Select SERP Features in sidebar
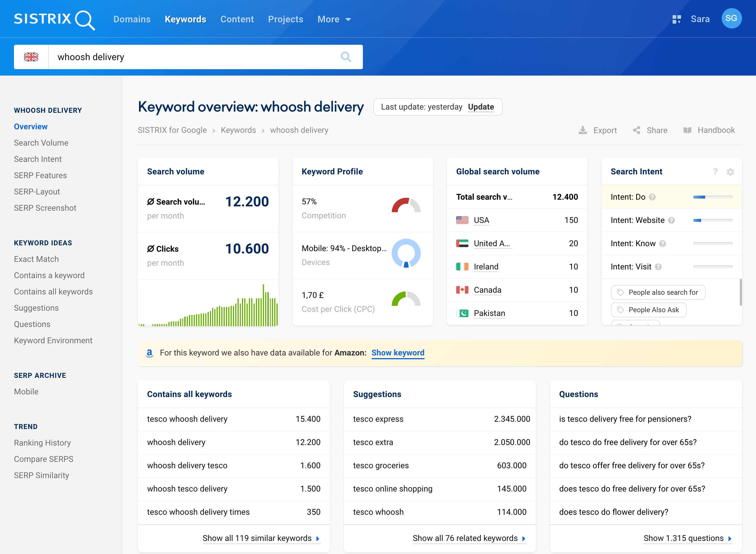The height and width of the screenshot is (554, 756). [40, 175]
